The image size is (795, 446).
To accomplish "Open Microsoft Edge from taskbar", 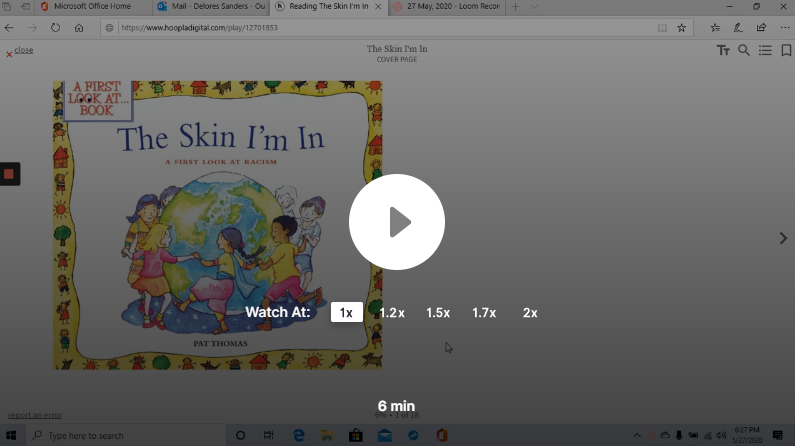I will (x=299, y=435).
